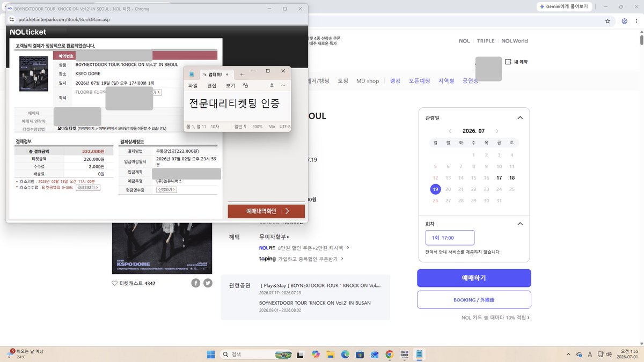Image resolution: width=644 pixels, height=362 pixels.
Task: Open Chrome's three-dot menu
Action: coord(637,21)
